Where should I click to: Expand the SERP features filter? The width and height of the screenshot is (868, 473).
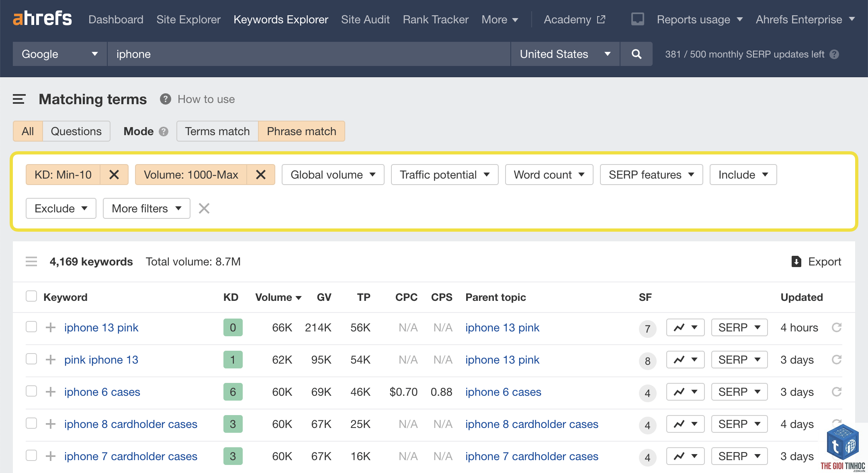click(x=651, y=175)
